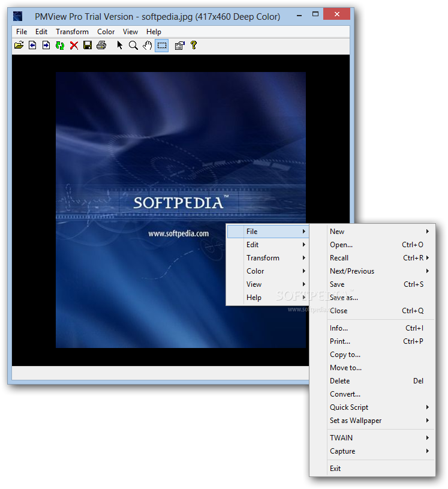Open the File menu in menu bar
Screen dimensions: 448x489
pyautogui.click(x=22, y=32)
